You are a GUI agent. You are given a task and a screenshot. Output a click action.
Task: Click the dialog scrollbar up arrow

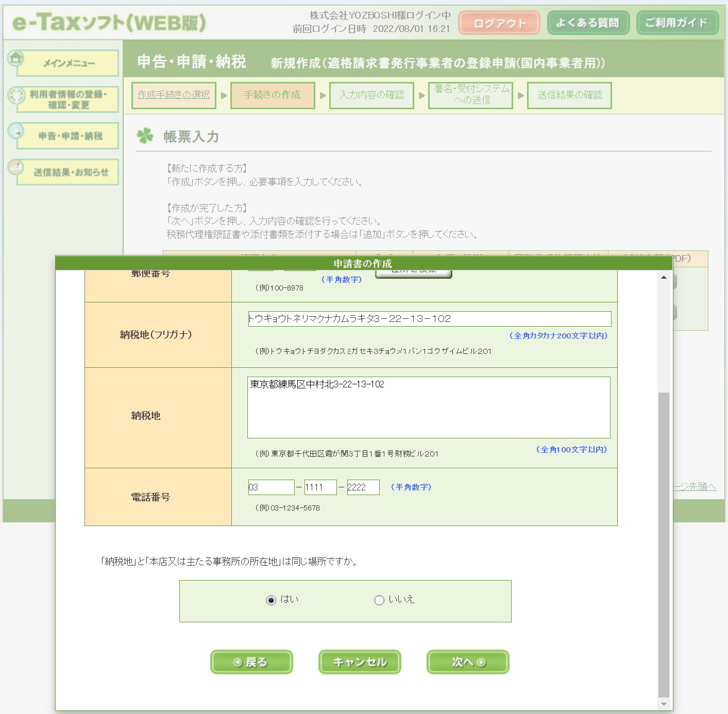coord(664,278)
